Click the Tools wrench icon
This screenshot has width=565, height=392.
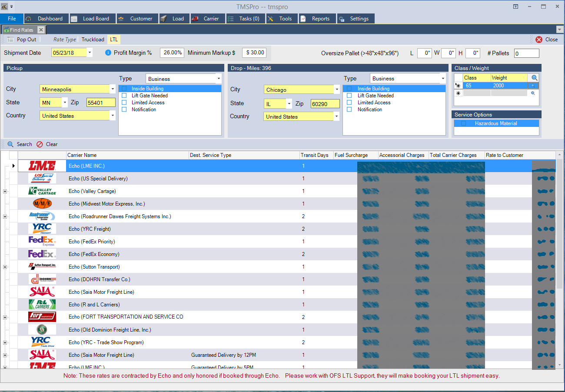[x=270, y=19]
